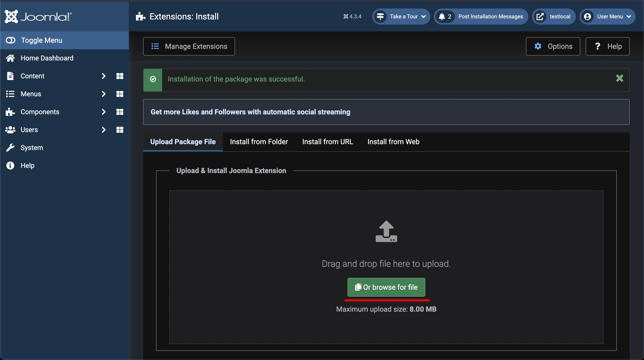Open the Options settings gear button

pos(553,46)
